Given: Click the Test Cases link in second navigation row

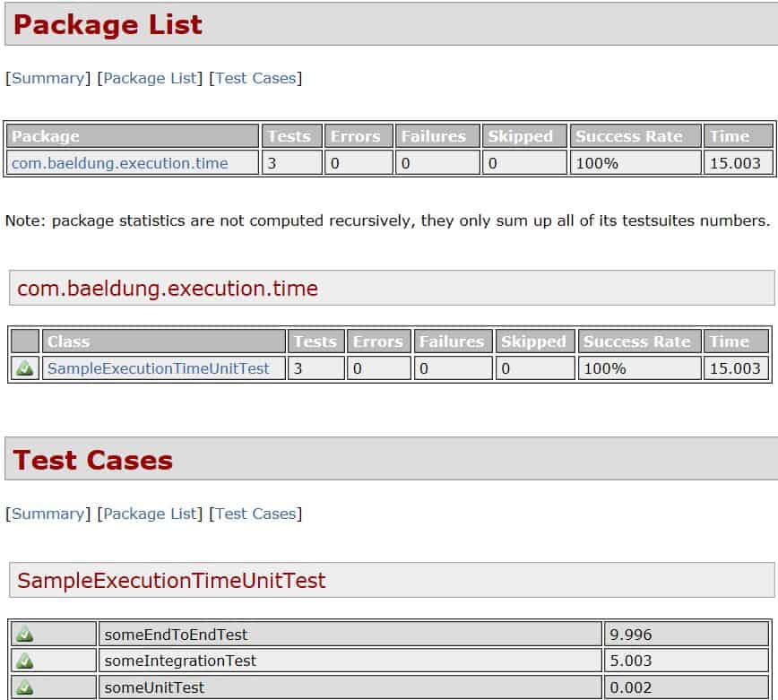Looking at the screenshot, I should (254, 514).
